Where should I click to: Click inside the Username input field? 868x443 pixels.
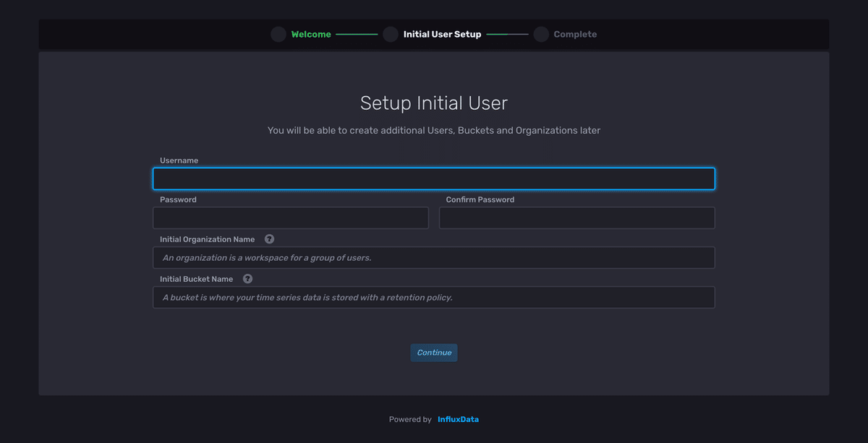coord(434,179)
